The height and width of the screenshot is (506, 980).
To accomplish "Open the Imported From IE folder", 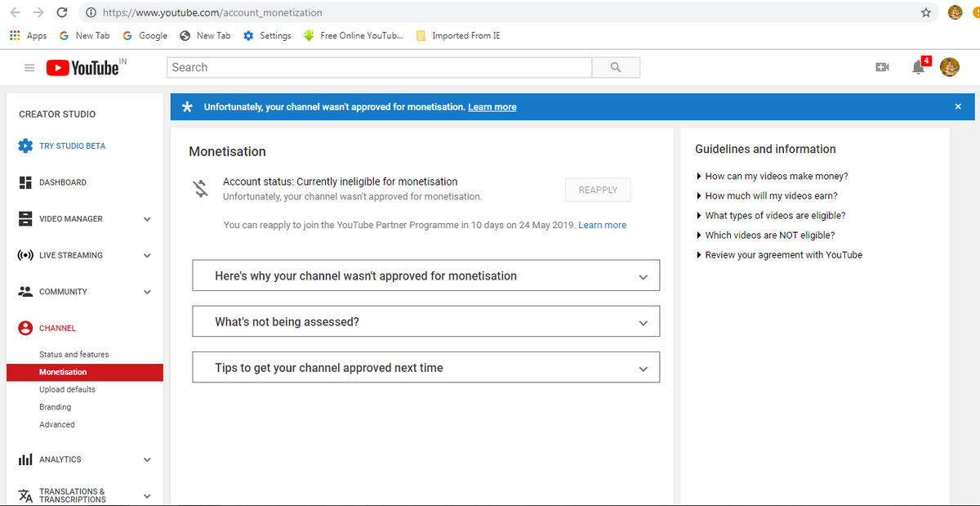I will click(x=457, y=36).
